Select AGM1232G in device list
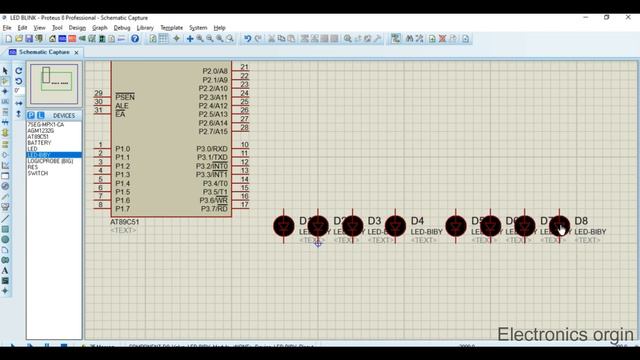Screen dimensions: 640x360 pyautogui.click(x=40, y=131)
